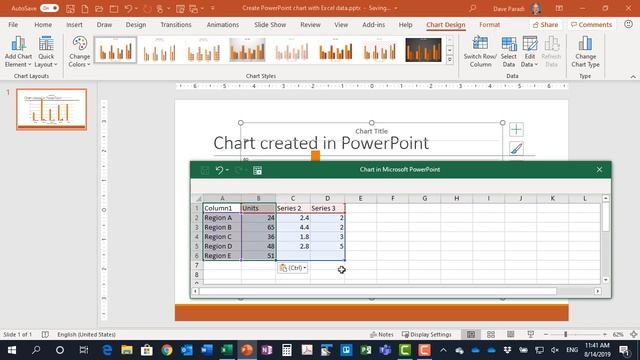Open the Transitions tab

click(x=176, y=24)
